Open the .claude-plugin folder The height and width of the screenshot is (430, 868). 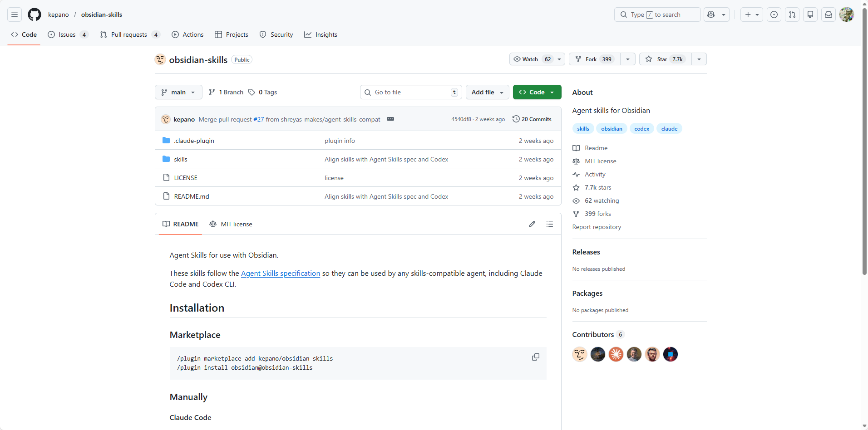pyautogui.click(x=194, y=141)
